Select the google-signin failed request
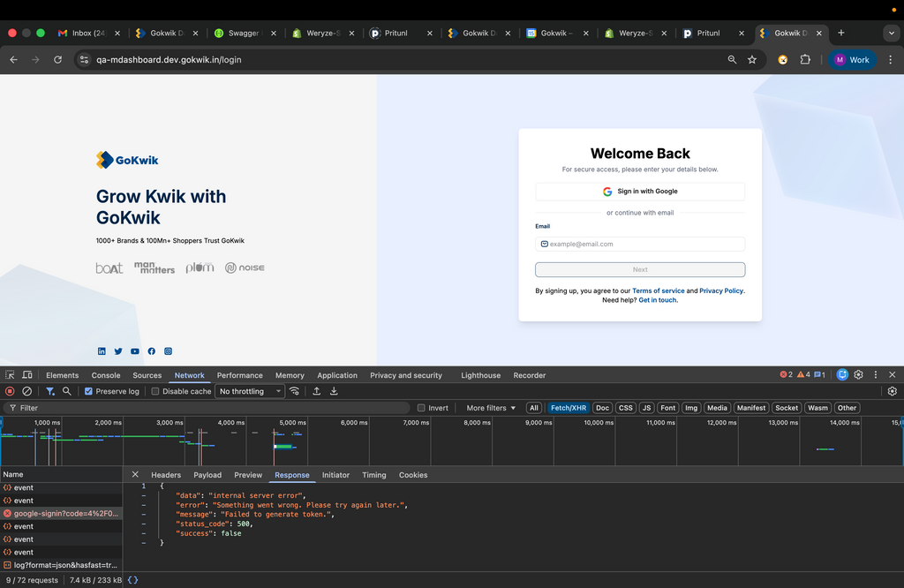 (x=61, y=513)
